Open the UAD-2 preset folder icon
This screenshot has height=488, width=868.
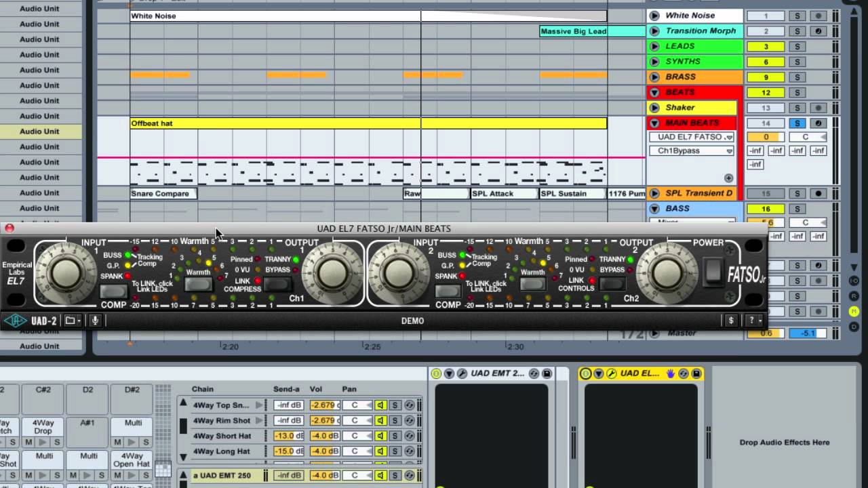pos(73,321)
